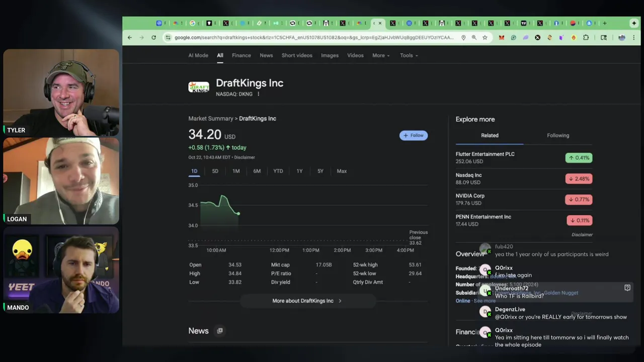Click the Disclaimer link under the stock price
Image resolution: width=644 pixels, height=362 pixels.
[x=245, y=157]
